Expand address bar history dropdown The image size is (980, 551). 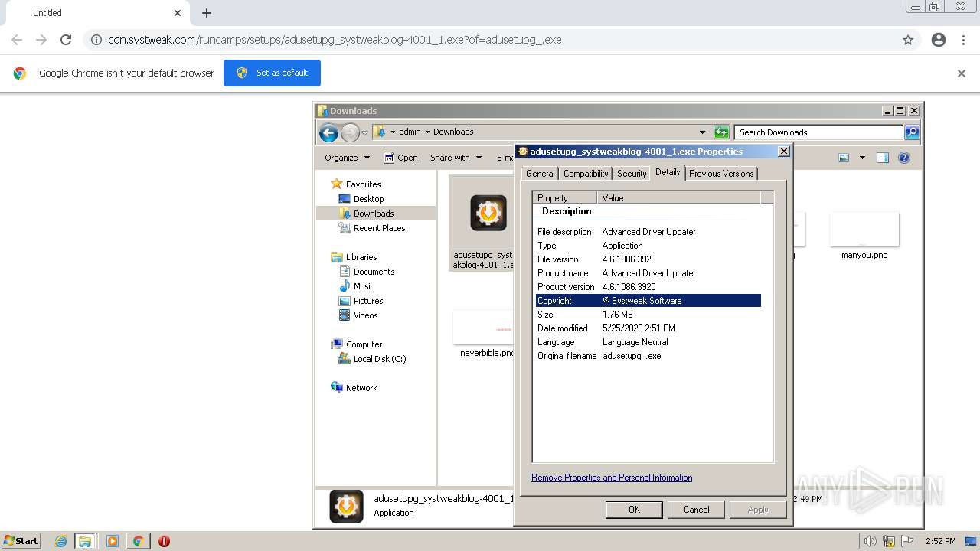702,132
